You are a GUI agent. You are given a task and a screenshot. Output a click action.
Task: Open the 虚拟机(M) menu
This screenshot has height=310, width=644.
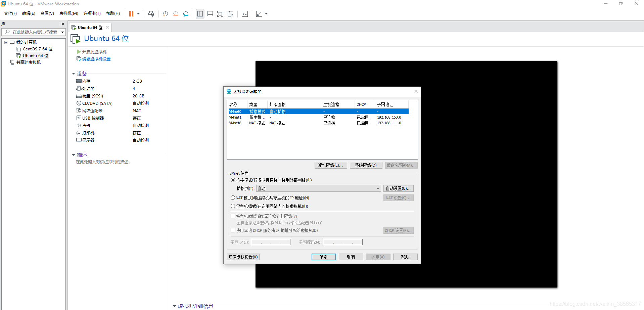tap(68, 13)
